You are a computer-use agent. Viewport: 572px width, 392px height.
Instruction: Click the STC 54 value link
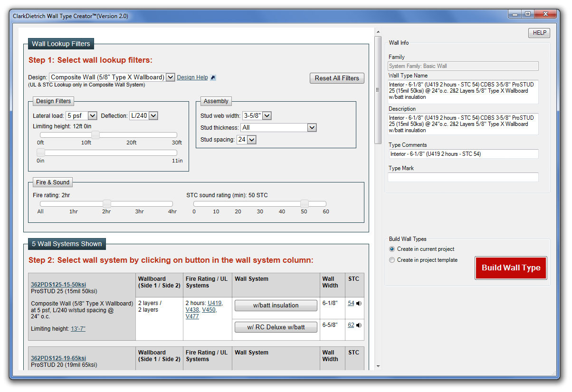pyautogui.click(x=351, y=303)
